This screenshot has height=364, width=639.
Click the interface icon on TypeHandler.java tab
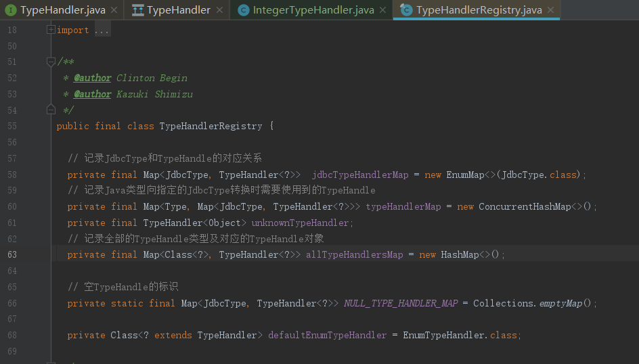(11, 10)
